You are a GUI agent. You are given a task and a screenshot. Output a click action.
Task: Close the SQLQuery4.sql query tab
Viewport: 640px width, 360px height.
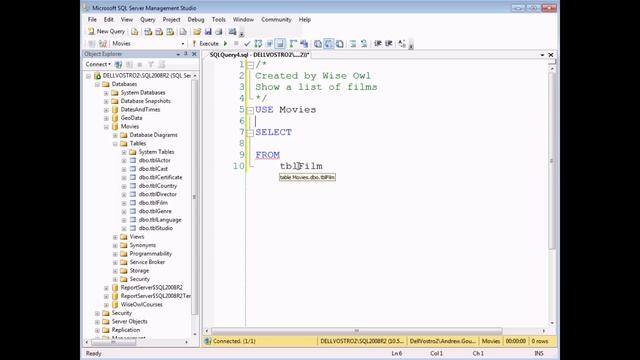point(551,55)
